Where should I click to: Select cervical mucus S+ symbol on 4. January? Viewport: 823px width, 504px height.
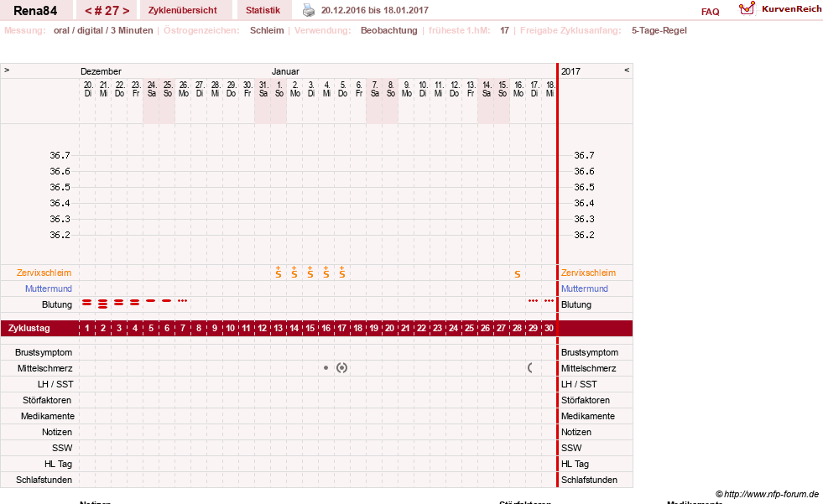click(326, 273)
